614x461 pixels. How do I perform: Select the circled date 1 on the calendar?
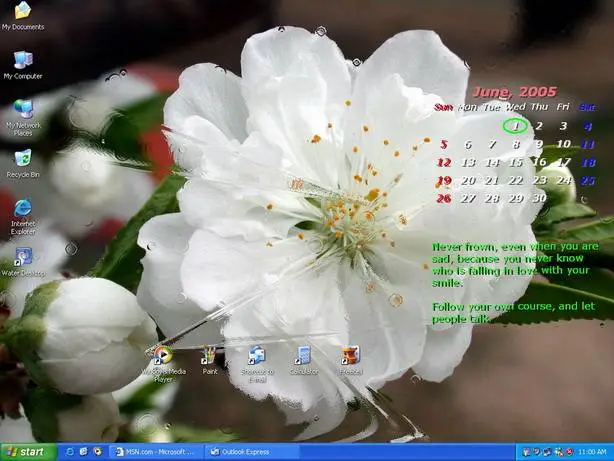tap(515, 126)
